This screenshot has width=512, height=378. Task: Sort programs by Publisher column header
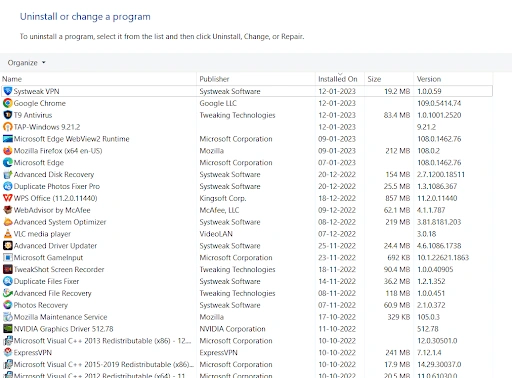pyautogui.click(x=214, y=79)
